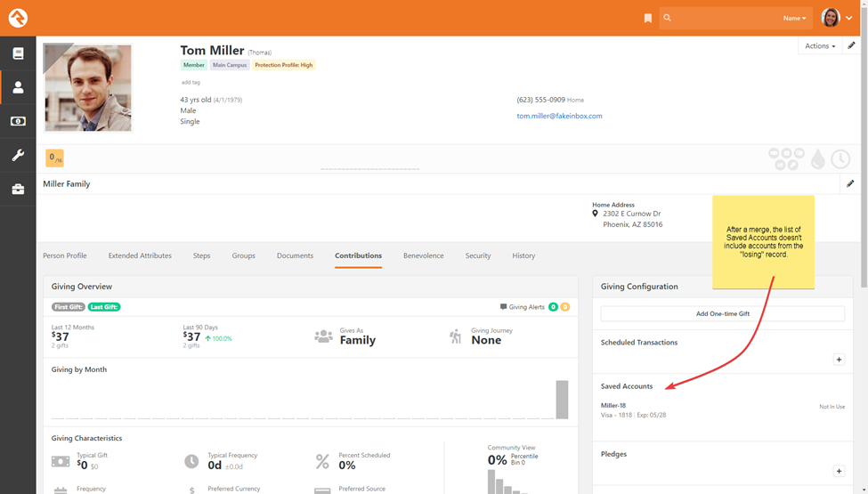
Task: Click the First Gift badge
Action: [68, 307]
